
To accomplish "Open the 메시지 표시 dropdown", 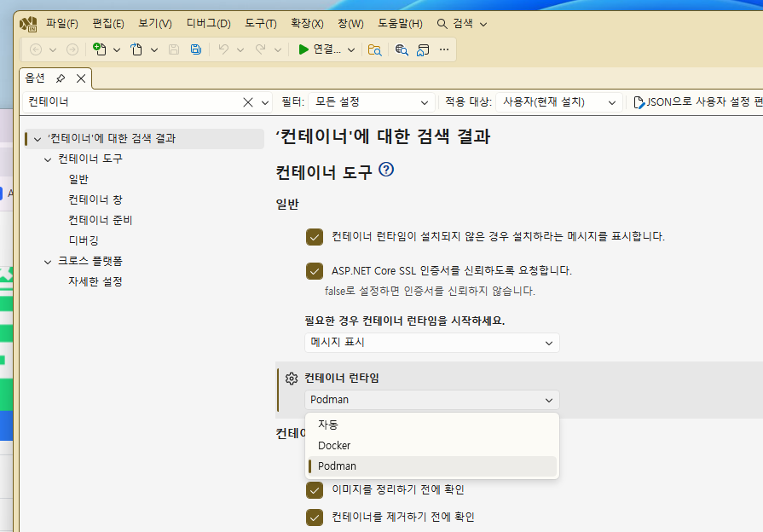I will pyautogui.click(x=432, y=343).
